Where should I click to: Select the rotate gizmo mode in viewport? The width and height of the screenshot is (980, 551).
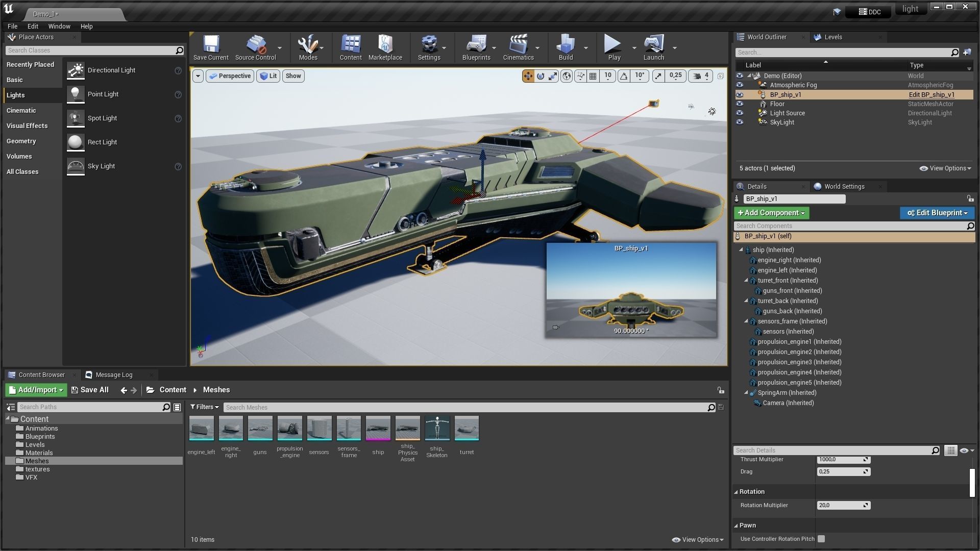[x=541, y=76]
